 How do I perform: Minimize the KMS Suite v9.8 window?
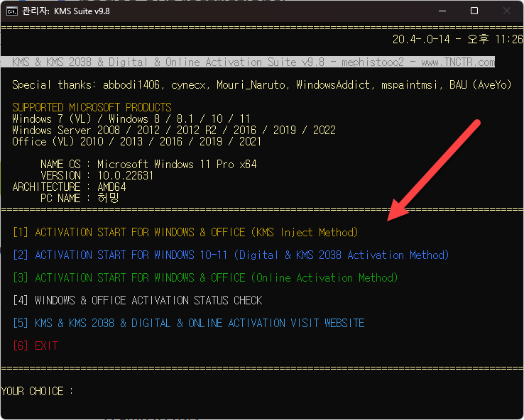pos(442,11)
